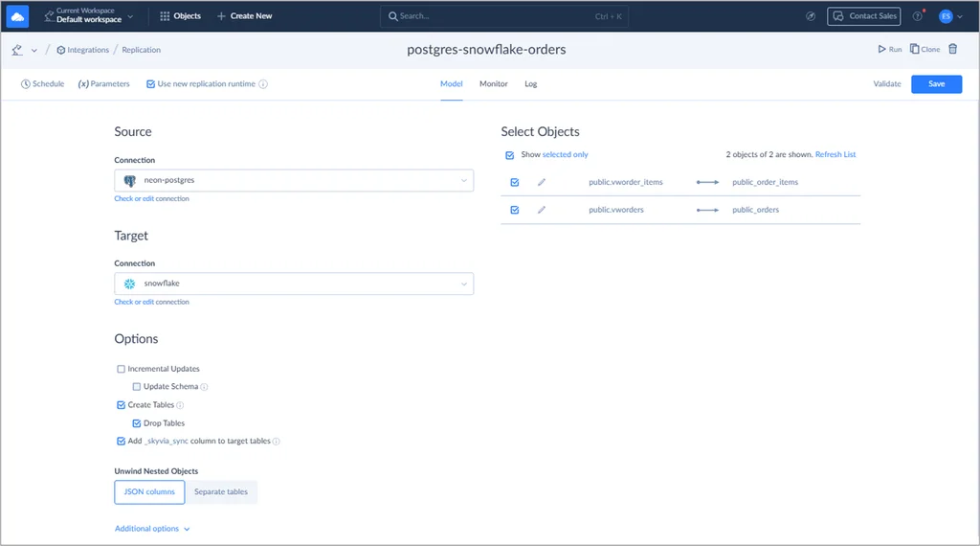Viewport: 980px width, 546px height.
Task: Click the selected only link
Action: pyautogui.click(x=565, y=154)
